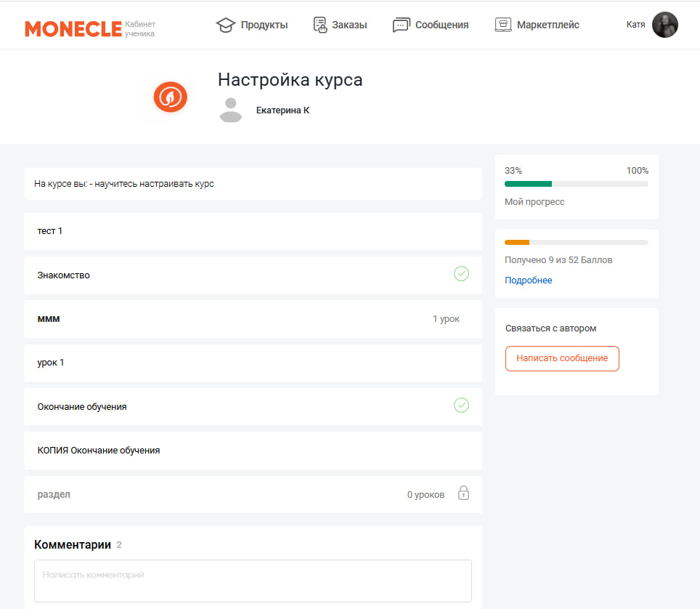This screenshot has height=609, width=700.
Task: Click the Orders checklist icon
Action: [x=320, y=25]
